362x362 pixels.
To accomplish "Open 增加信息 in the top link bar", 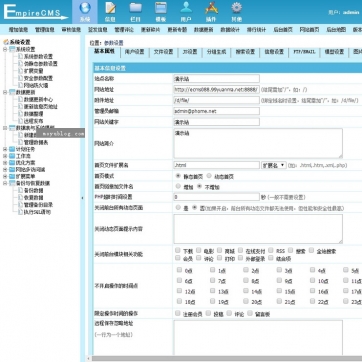I will tap(18, 30).
